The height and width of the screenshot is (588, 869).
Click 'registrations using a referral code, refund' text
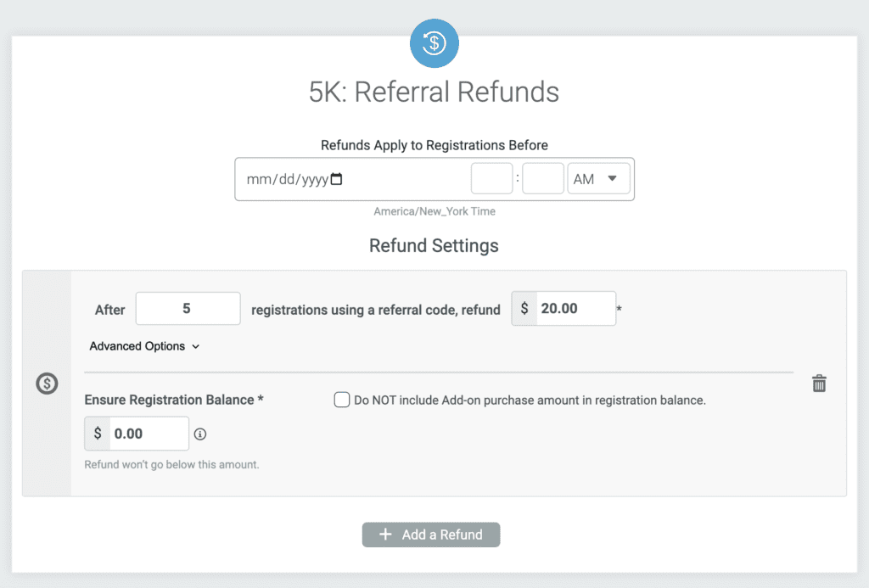[376, 310]
